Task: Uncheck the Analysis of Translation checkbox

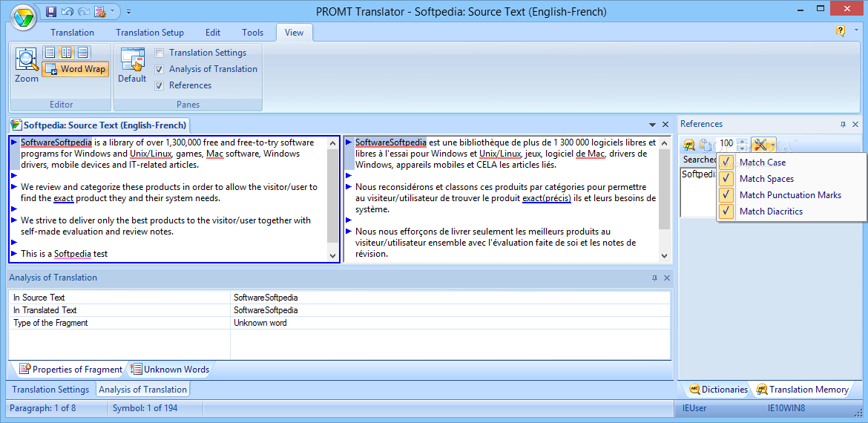Action: pyautogui.click(x=160, y=69)
